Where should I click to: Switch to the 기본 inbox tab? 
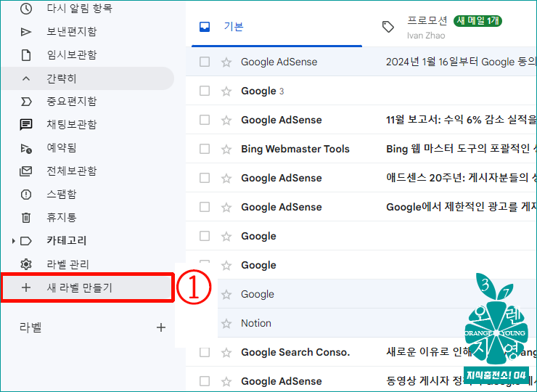click(x=276, y=26)
